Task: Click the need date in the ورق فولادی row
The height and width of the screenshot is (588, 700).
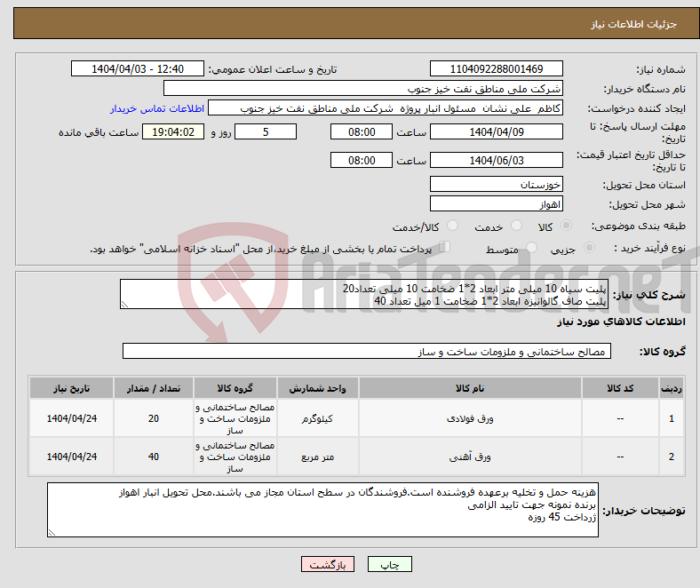Action: pos(71,418)
